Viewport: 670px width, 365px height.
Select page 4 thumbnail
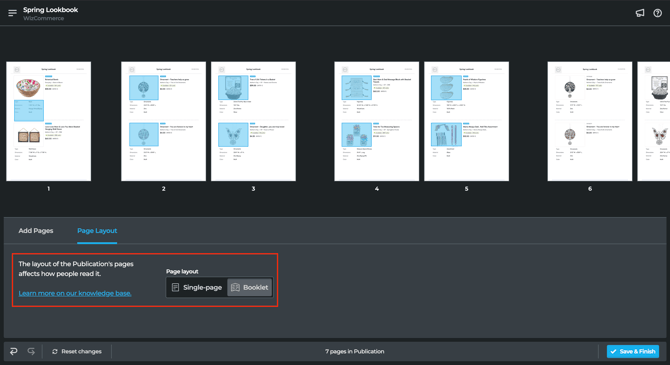click(376, 121)
